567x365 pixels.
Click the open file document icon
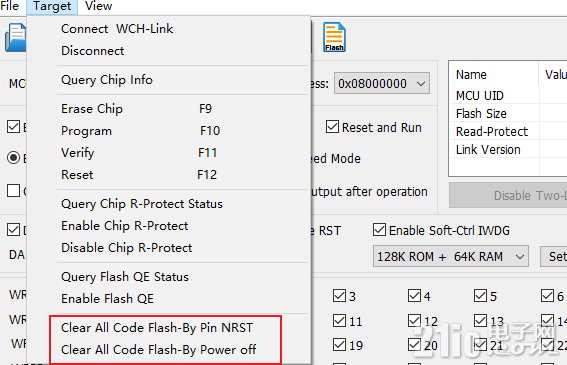[16, 37]
